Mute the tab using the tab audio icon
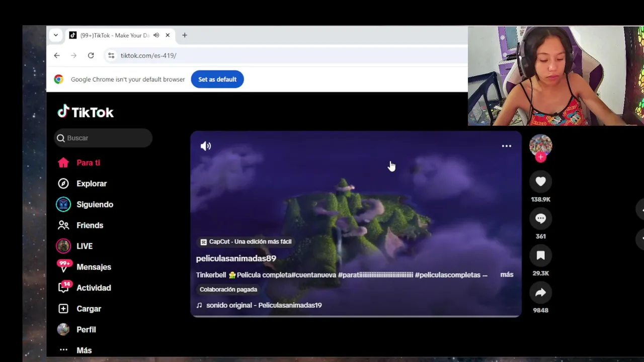Viewport: 644px width, 362px height. (156, 35)
